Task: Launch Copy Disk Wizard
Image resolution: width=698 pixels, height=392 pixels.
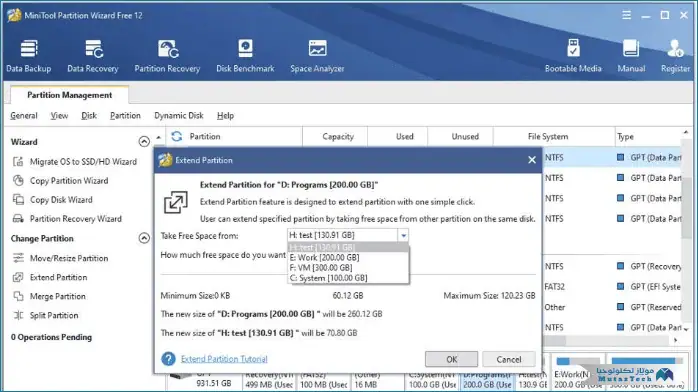Action: point(53,200)
